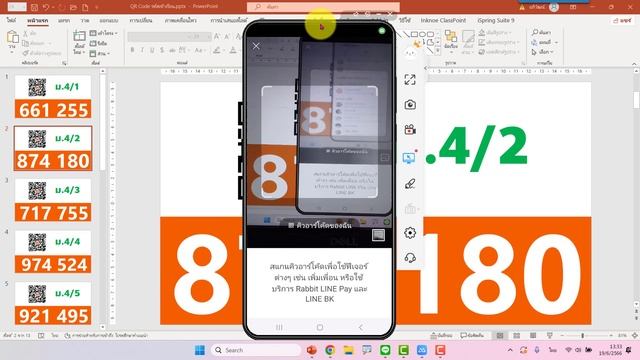The width and height of the screenshot is (640, 360).
Task: Open the Inknoe ClassPoint tab
Action: [443, 20]
